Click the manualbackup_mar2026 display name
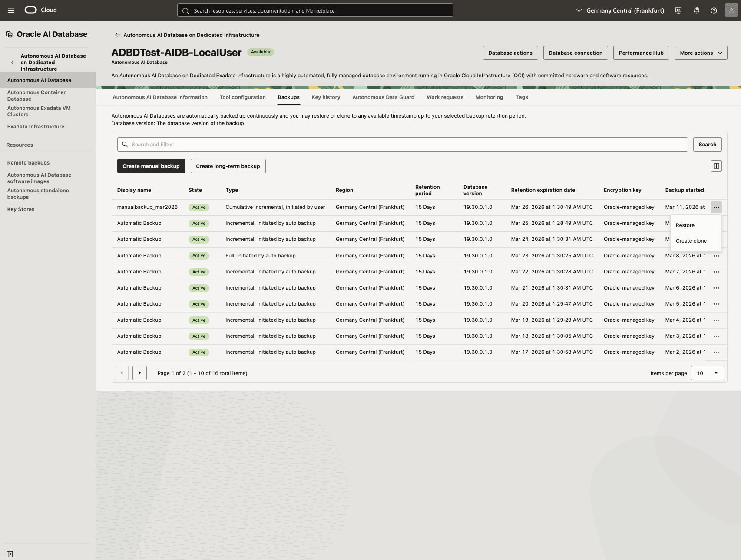The width and height of the screenshot is (741, 560). (147, 207)
